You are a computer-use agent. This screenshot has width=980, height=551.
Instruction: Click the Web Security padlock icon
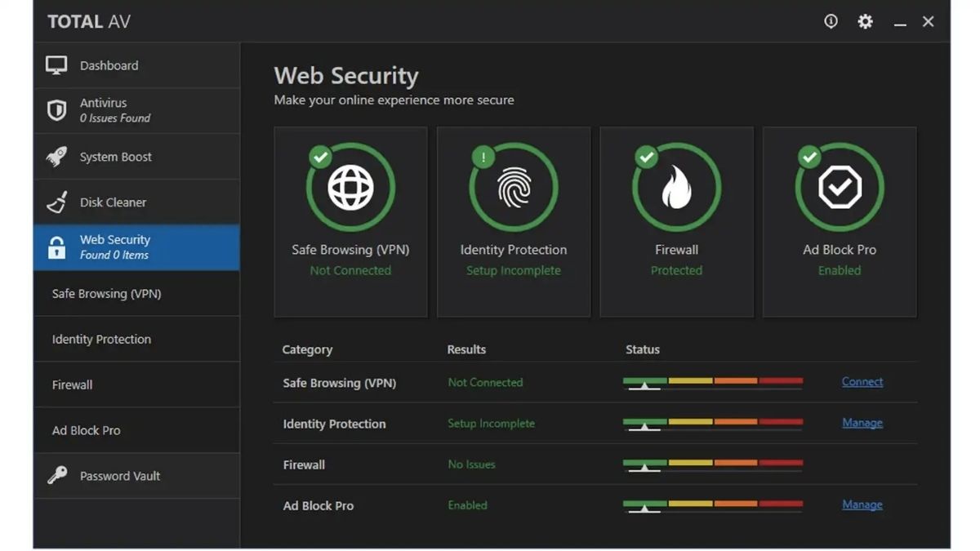click(56, 247)
